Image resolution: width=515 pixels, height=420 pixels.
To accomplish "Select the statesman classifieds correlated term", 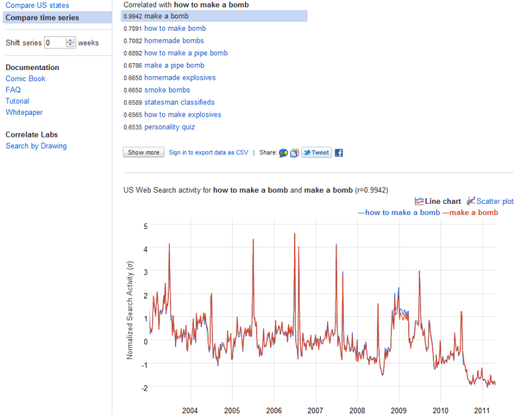I will 179,103.
